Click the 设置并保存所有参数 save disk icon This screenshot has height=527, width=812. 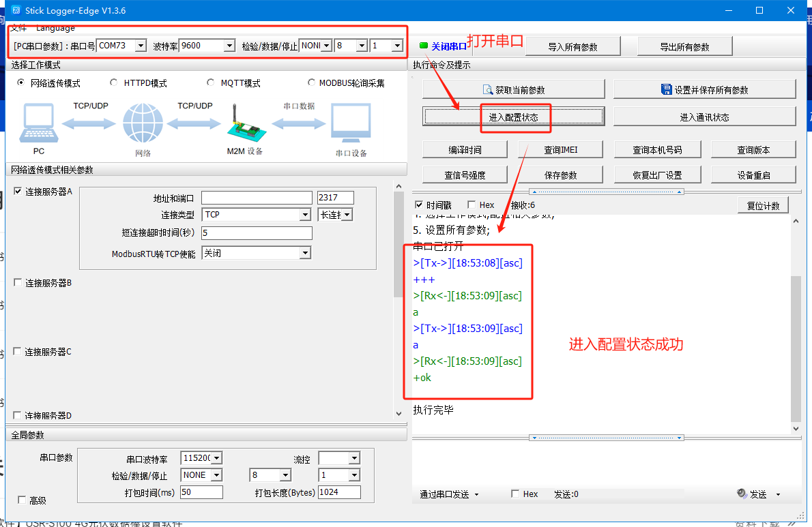[x=666, y=89]
